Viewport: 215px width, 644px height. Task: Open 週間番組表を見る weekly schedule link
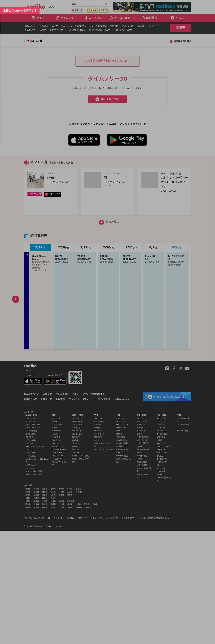pos(181,41)
